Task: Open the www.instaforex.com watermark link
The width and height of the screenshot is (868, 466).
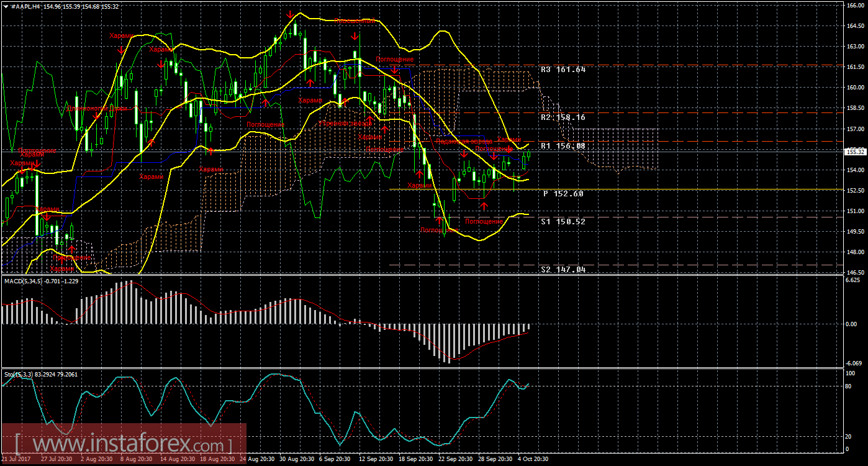Action: click(x=123, y=445)
